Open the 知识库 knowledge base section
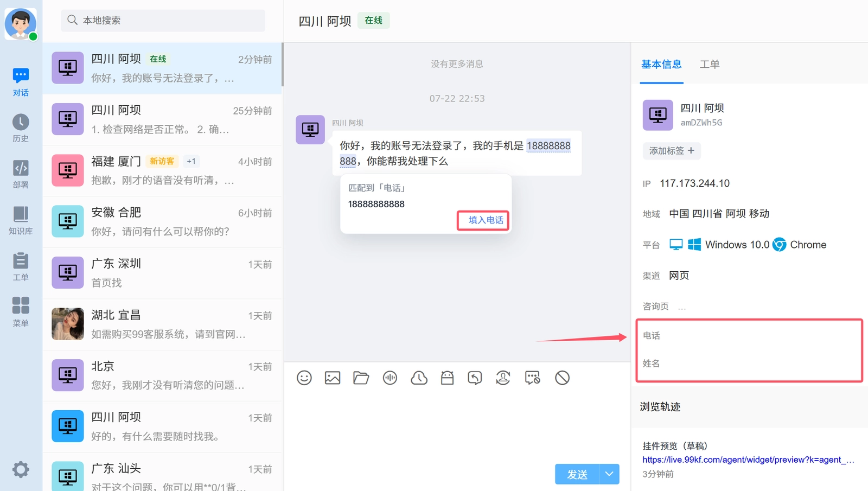The height and width of the screenshot is (491, 868). click(x=21, y=220)
